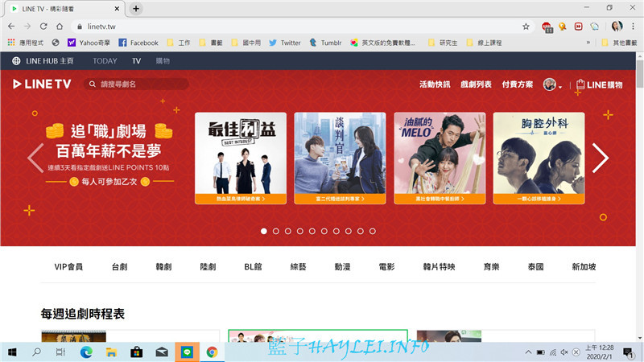The image size is (644, 362).
Task: Open the 韓劇 category
Action: 163,267
